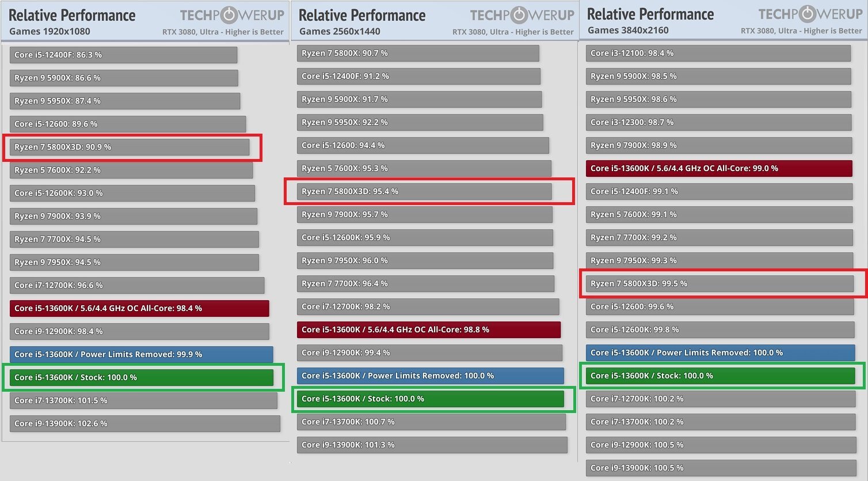This screenshot has width=868, height=481.
Task: Click blue Power Limits Removed bar in 2560x1440 chart
Action: click(x=431, y=376)
